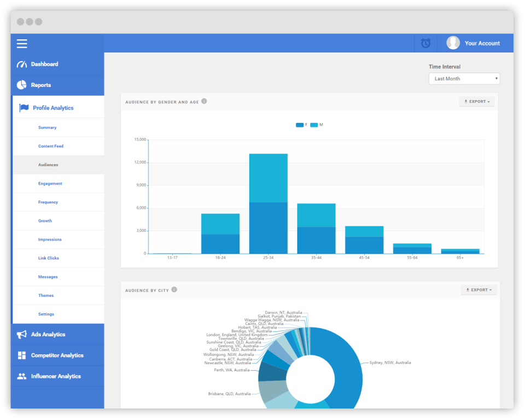Open Competitor Analytics via its grid icon

(22, 355)
